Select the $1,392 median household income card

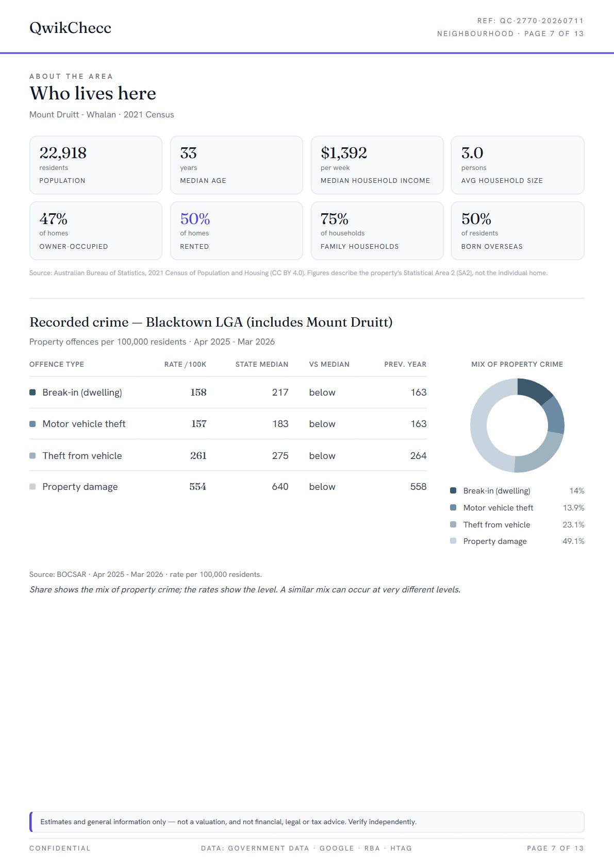[x=377, y=165]
